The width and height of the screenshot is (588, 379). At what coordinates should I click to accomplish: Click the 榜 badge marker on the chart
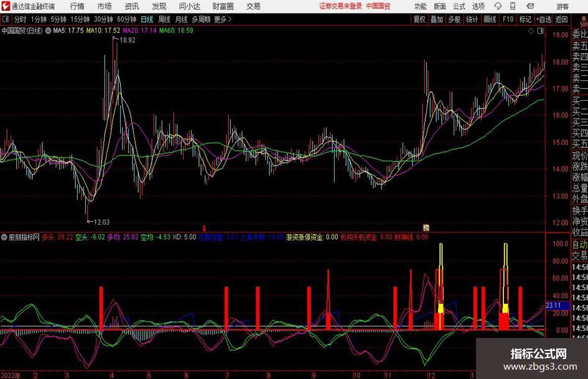coord(426,227)
